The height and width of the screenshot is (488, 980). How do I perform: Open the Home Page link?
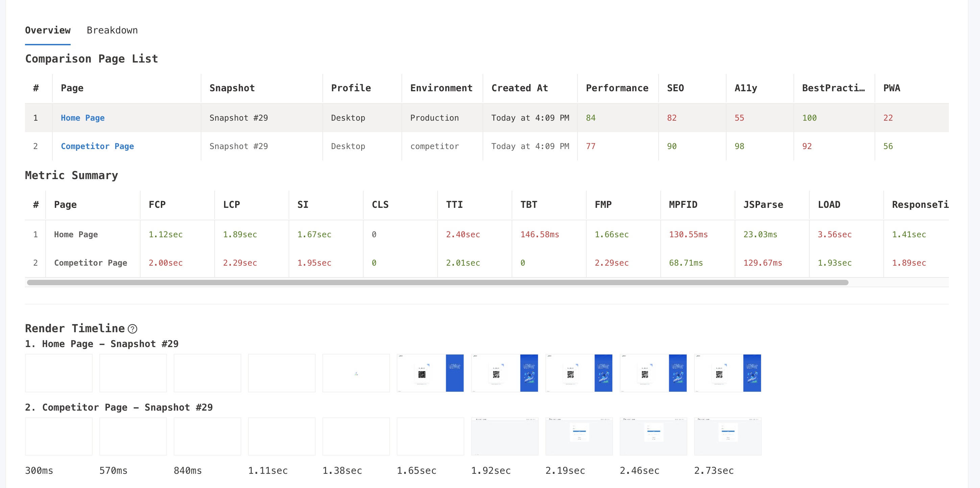click(x=82, y=118)
